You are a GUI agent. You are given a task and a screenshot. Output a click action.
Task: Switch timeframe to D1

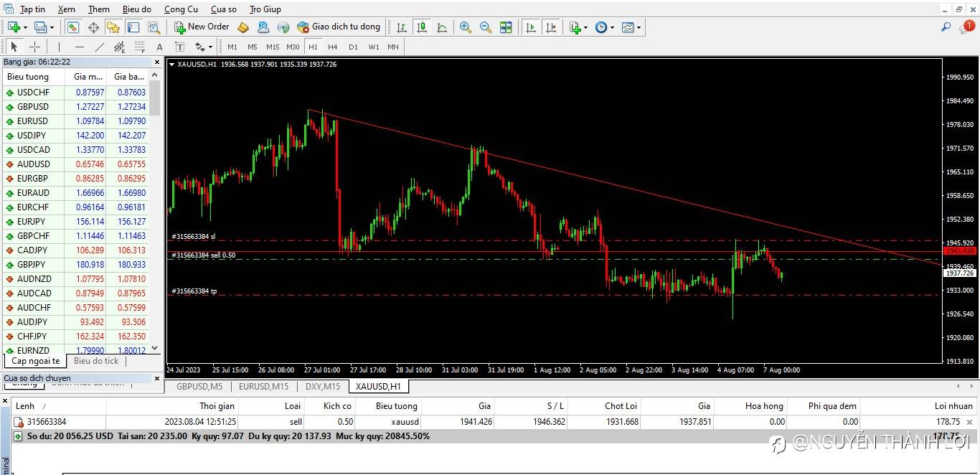coord(353,47)
